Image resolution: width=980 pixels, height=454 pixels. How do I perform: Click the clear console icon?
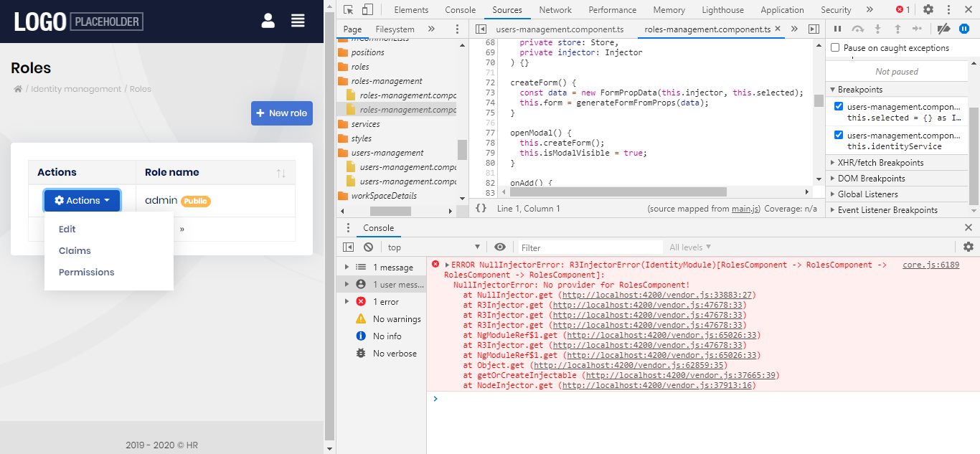(x=368, y=247)
